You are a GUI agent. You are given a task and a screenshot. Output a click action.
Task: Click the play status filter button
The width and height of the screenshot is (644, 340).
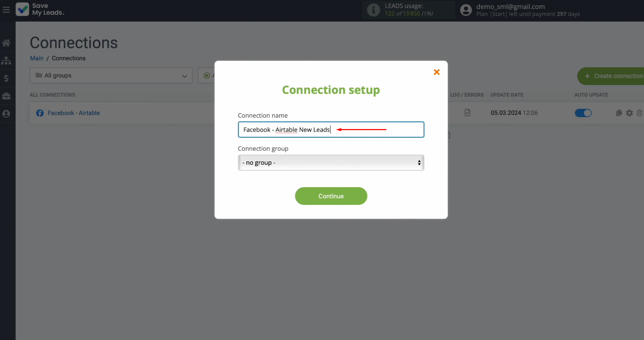tap(206, 76)
